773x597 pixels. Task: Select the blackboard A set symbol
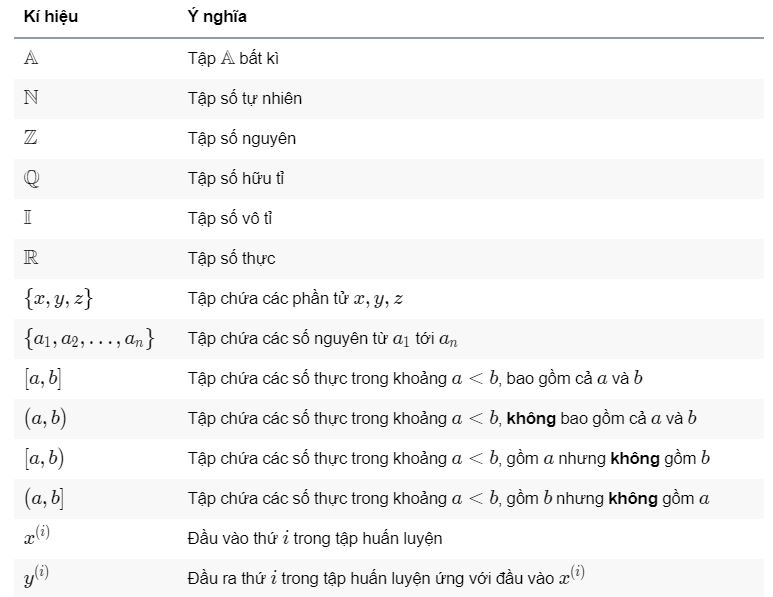pyautogui.click(x=31, y=58)
